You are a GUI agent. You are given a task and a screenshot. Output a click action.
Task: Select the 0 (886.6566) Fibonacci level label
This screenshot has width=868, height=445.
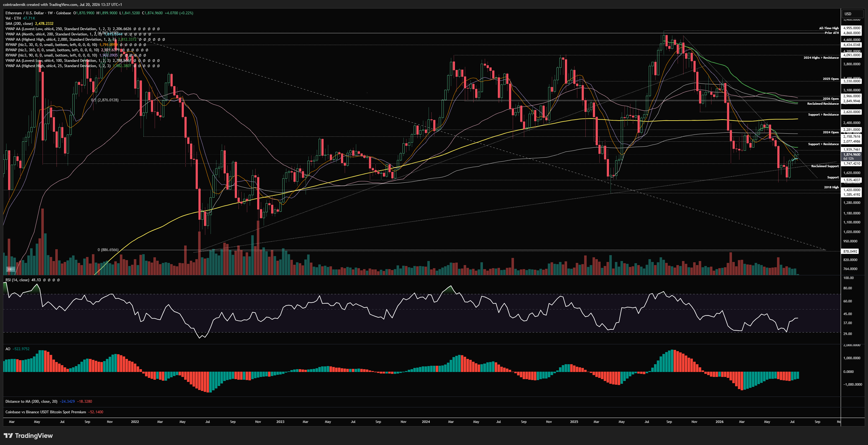(x=108, y=250)
